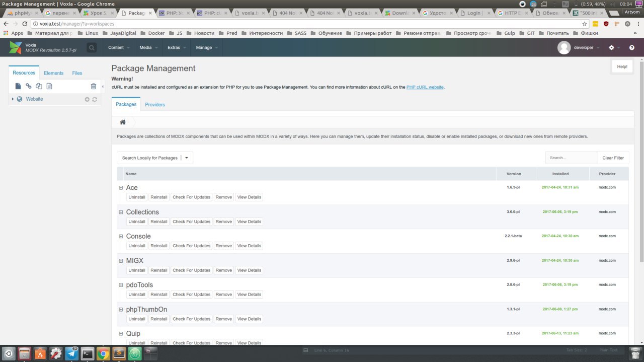Open the Content menu

pyautogui.click(x=119, y=48)
